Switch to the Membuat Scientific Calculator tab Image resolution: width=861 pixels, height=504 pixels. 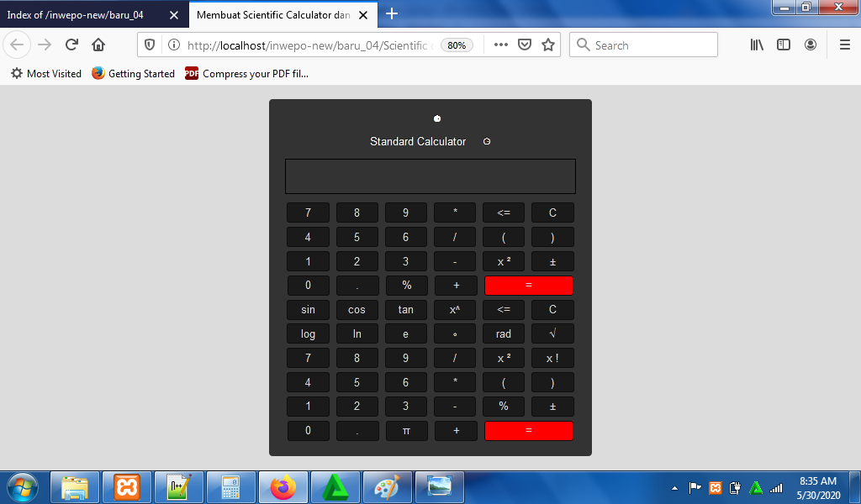click(x=273, y=15)
